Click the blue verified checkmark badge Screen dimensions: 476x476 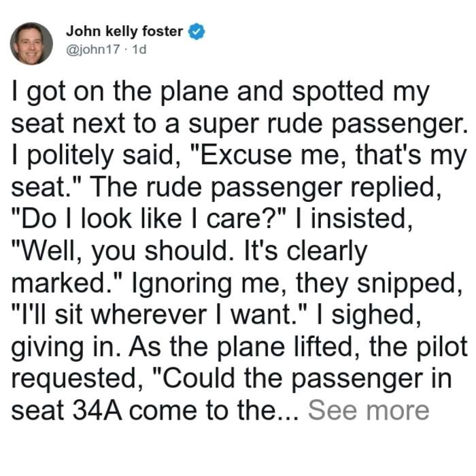pyautogui.click(x=197, y=31)
